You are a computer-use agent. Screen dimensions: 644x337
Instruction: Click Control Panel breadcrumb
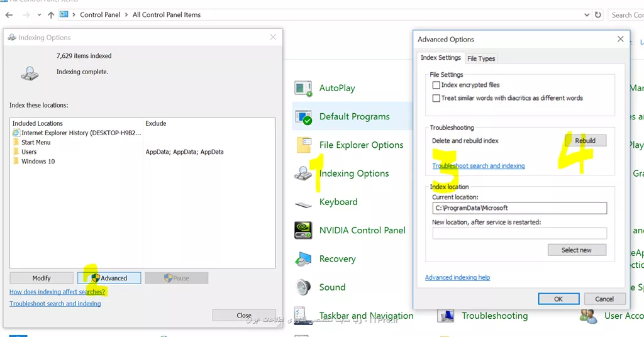coord(100,15)
